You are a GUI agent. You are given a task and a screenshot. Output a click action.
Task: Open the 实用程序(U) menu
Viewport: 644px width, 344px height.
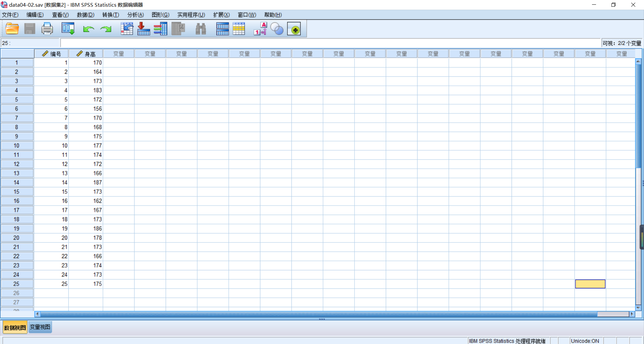(x=191, y=15)
